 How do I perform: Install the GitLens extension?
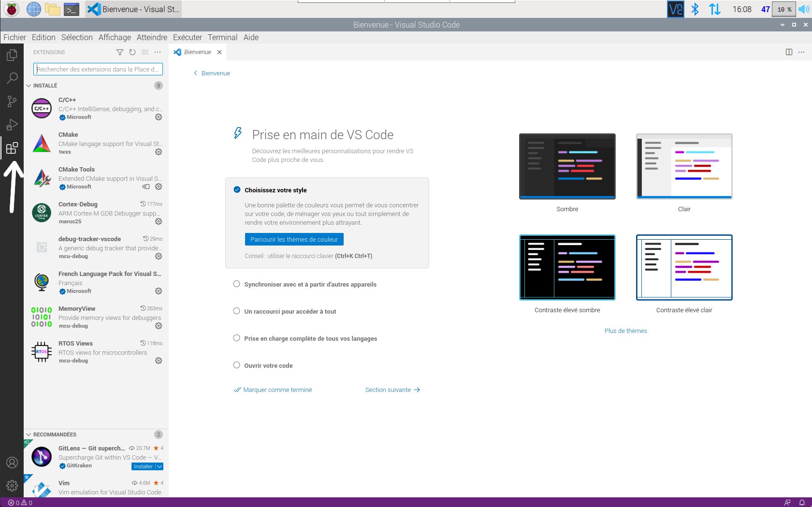point(143,466)
